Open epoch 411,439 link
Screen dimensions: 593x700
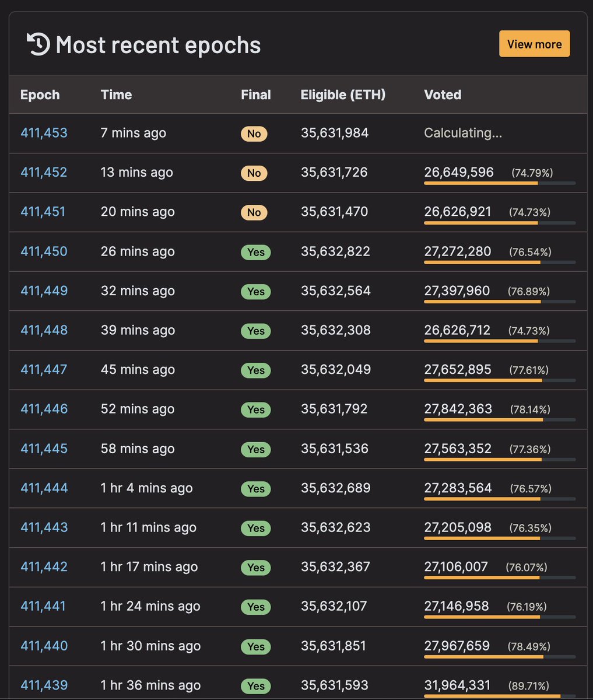pos(44,685)
